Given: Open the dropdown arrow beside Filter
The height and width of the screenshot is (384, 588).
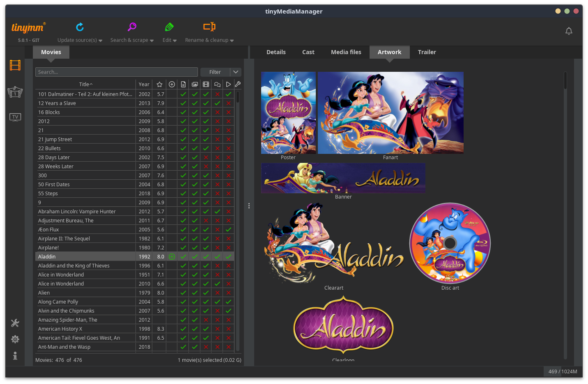Looking at the screenshot, I should 236,72.
